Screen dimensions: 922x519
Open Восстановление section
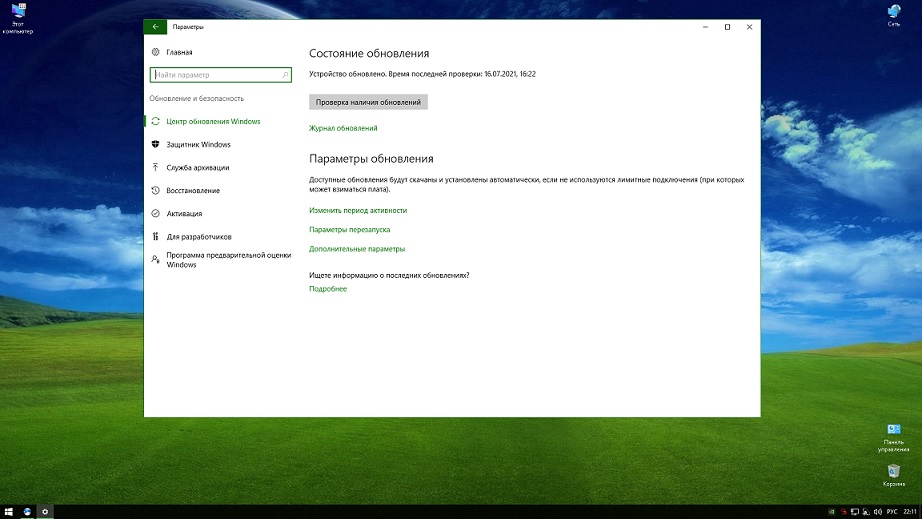(x=193, y=190)
